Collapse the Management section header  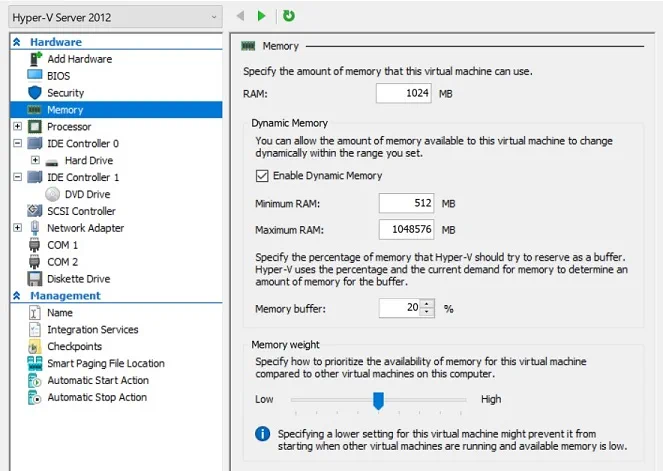[x=17, y=296]
